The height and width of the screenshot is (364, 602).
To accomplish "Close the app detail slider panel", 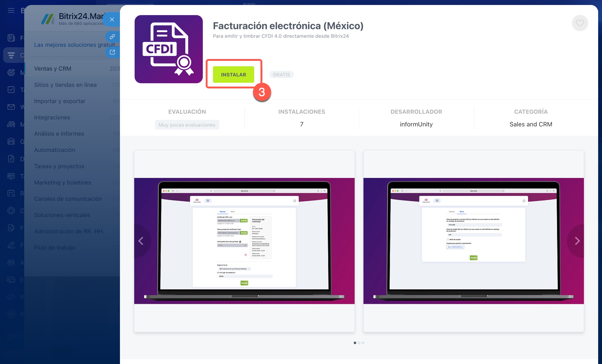I will 112,19.
